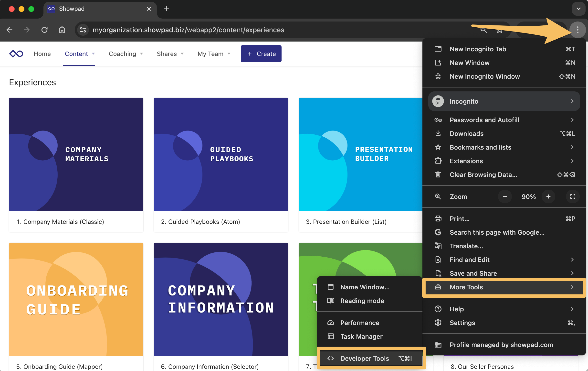Open the Presentation Builder experience thumbnail
The image size is (588, 371).
(x=361, y=154)
